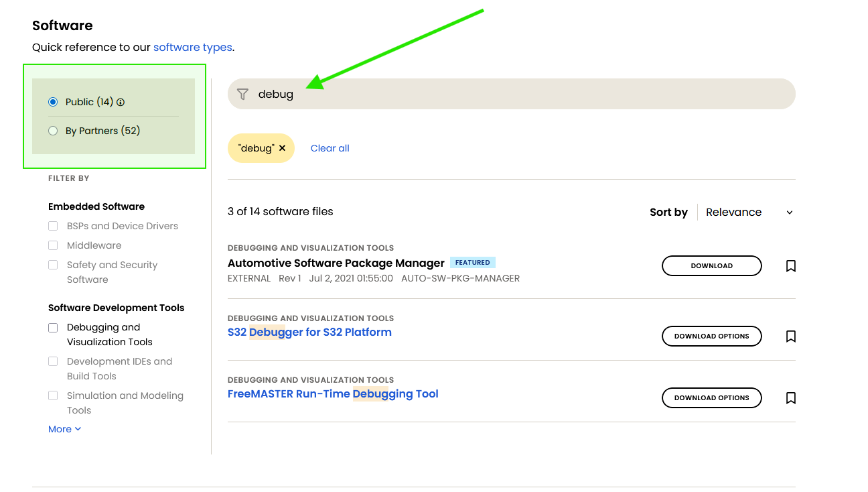Click the search field containing debug

512,95
